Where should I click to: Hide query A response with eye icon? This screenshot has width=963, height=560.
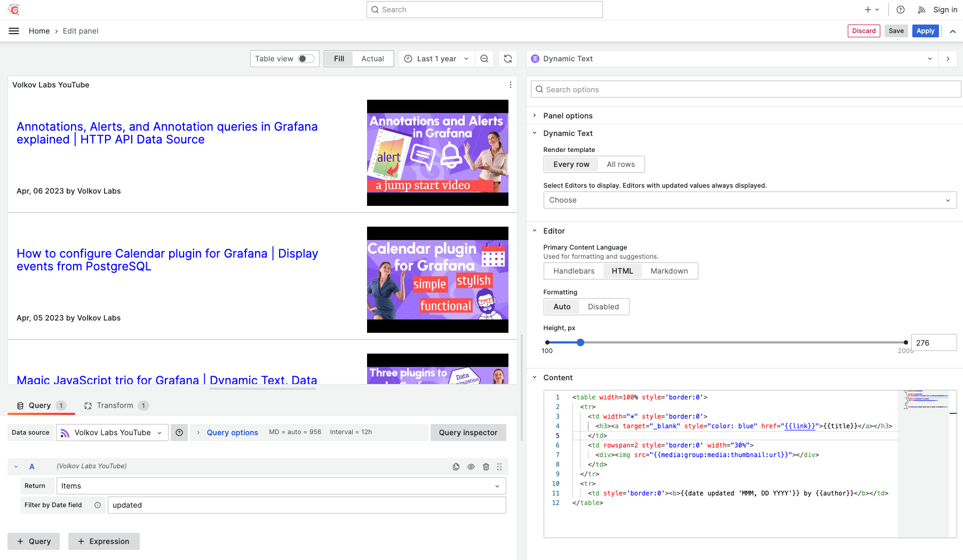471,467
